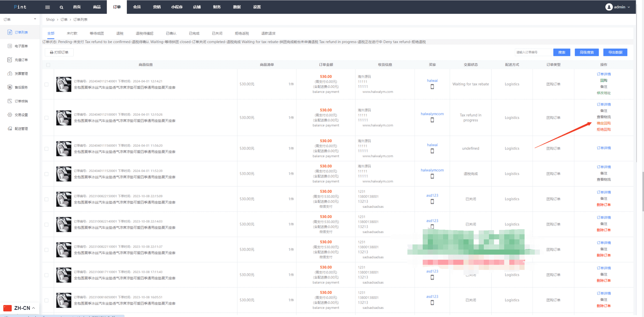This screenshot has width=644, height=317.
Task: Click the search magnifier icon in top bar
Action: click(x=61, y=7)
